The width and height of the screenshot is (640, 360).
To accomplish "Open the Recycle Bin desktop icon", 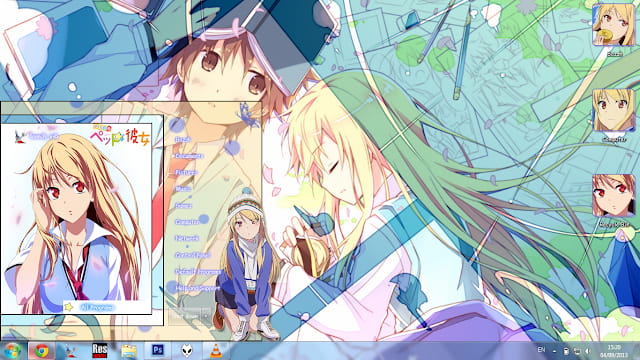I will click(613, 200).
